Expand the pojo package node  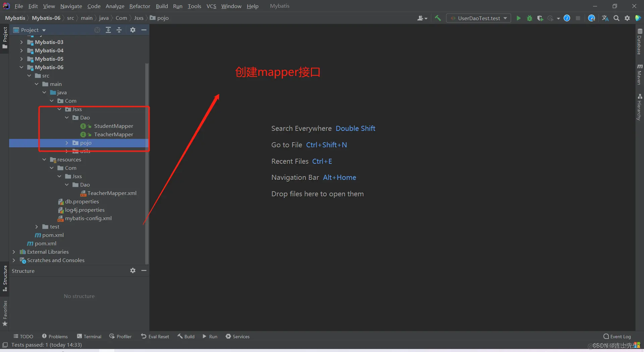[67, 143]
